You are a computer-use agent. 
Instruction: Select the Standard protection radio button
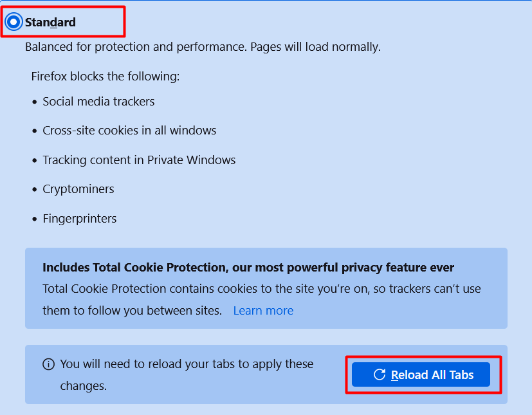13,23
